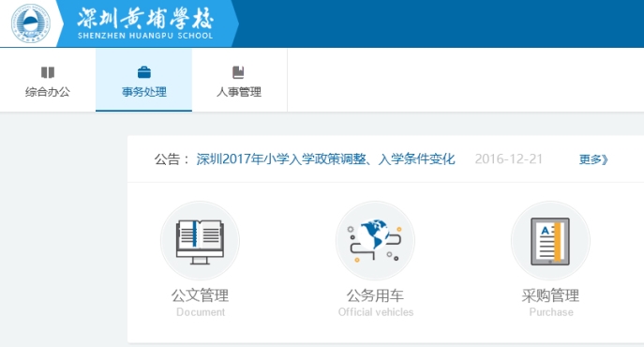The image size is (644, 347).
Task: Click the Shenzhen Huangpu School title banner
Action: point(145,23)
